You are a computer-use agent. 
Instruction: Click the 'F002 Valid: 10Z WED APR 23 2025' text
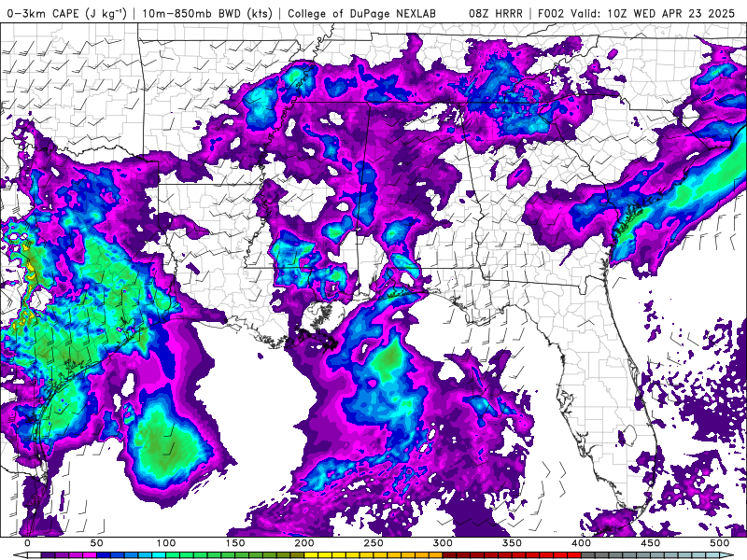coord(637,13)
